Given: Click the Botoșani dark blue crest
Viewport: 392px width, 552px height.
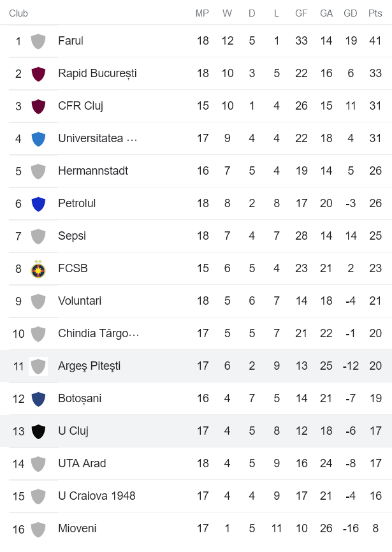Looking at the screenshot, I should [x=38, y=398].
